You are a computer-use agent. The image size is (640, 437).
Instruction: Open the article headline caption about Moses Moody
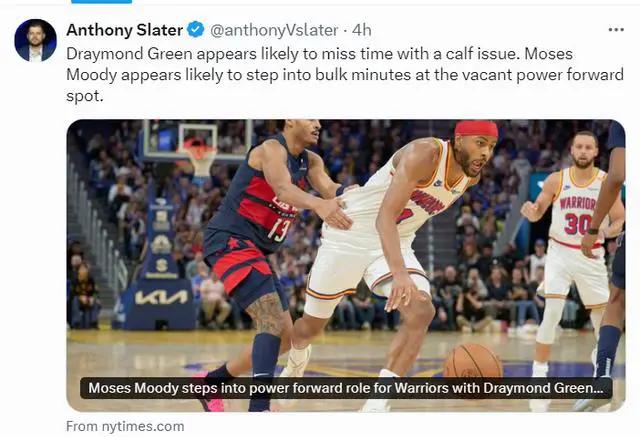click(346, 388)
